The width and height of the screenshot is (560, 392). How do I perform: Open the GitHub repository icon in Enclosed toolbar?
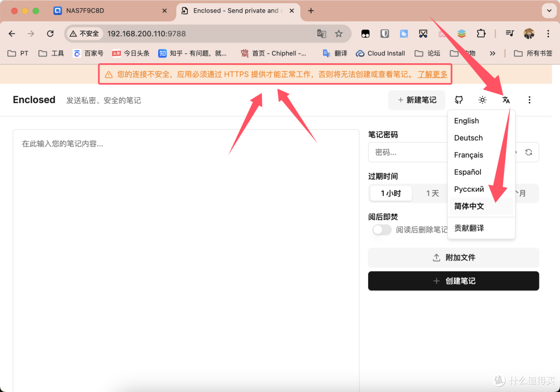[x=458, y=100]
